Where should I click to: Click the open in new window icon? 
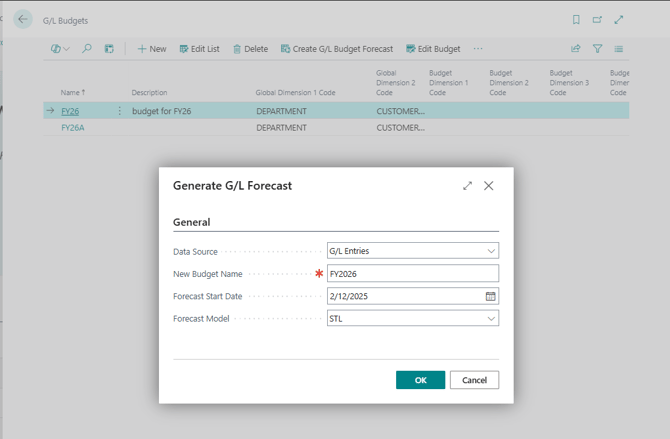coord(597,20)
